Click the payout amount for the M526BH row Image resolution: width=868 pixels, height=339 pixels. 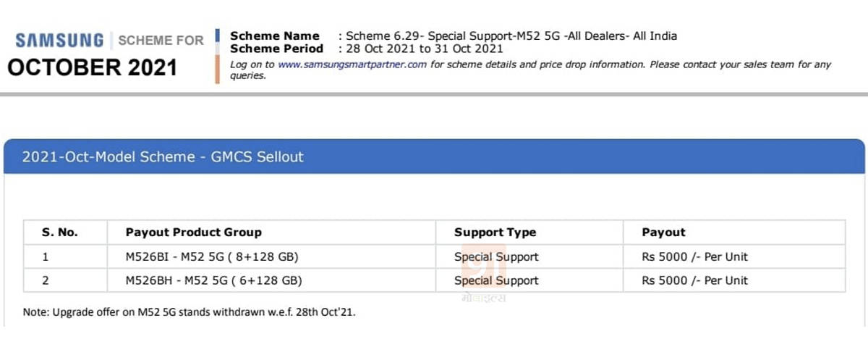pyautogui.click(x=694, y=280)
